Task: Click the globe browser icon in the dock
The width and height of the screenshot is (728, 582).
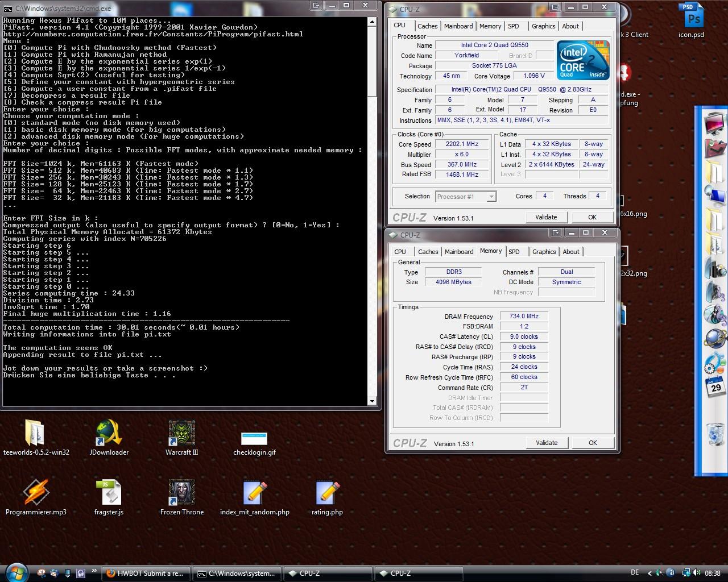Action: click(714, 338)
